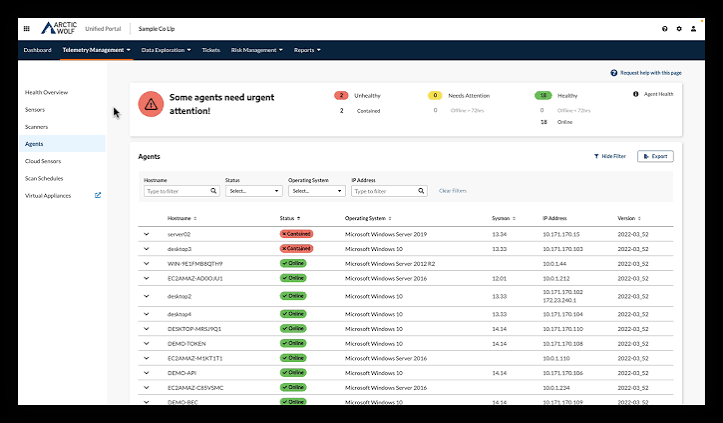Screen dimensions: 723x423
Task: Click the Export button
Action: point(655,156)
